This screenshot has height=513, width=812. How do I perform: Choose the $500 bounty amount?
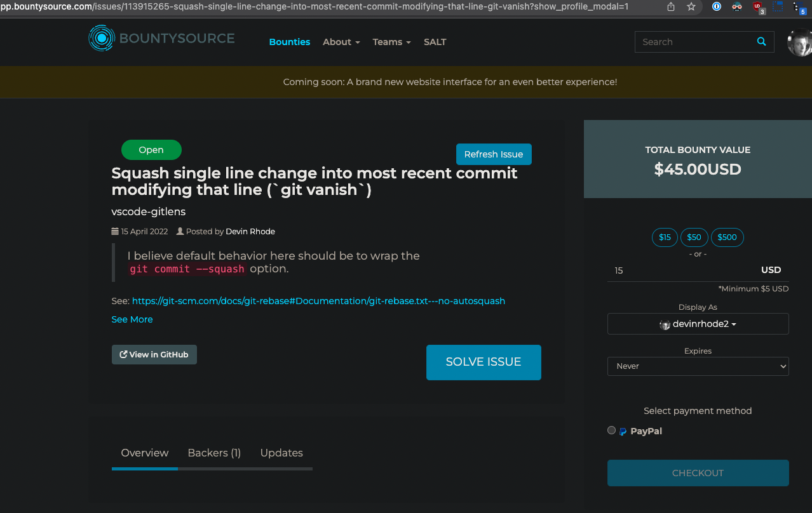[727, 237]
